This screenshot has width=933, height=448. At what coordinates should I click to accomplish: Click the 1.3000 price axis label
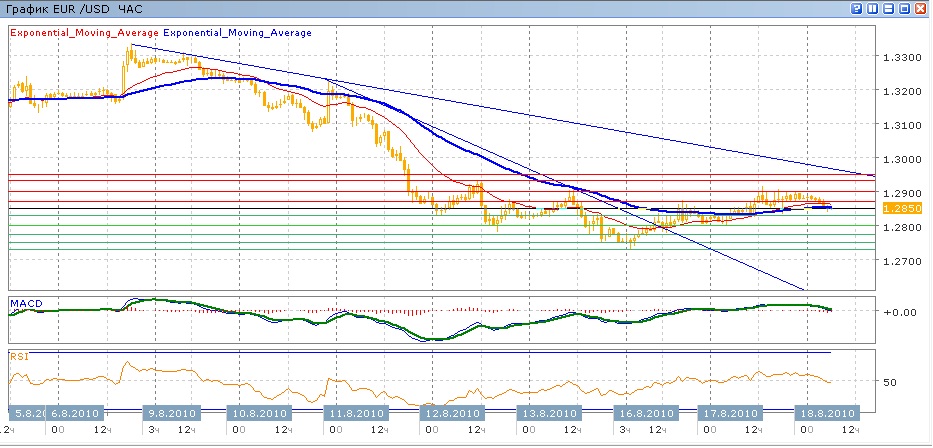click(x=906, y=159)
